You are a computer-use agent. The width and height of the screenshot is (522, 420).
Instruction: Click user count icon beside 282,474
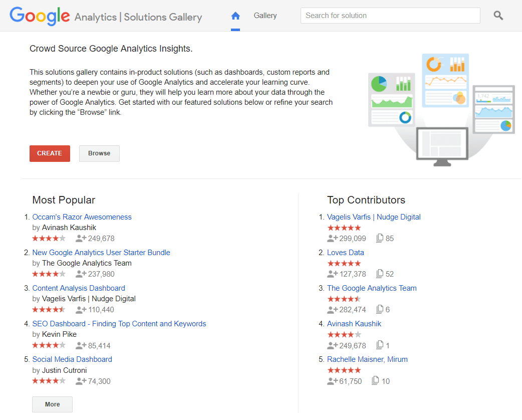(333, 309)
